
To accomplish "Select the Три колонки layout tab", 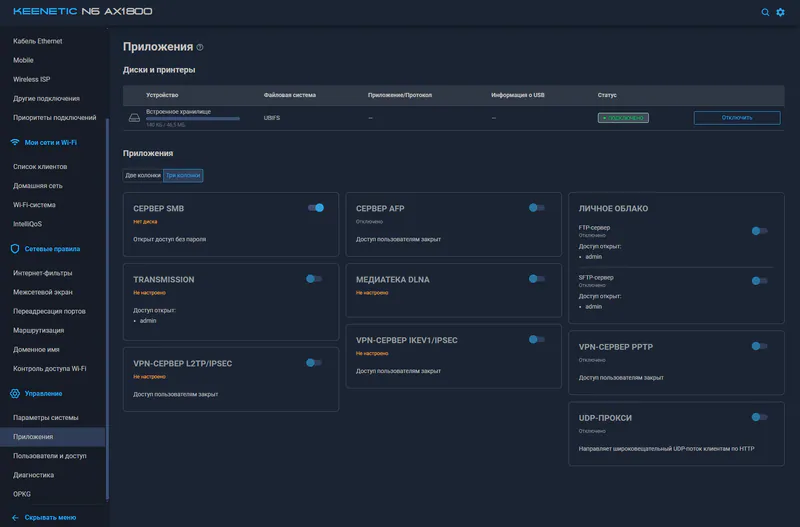I will tap(183, 175).
